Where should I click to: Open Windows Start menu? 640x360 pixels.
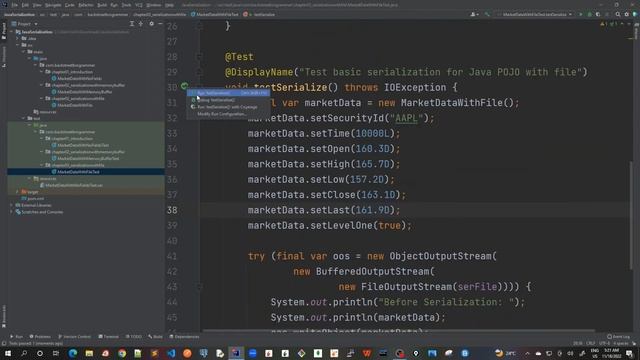7,353
